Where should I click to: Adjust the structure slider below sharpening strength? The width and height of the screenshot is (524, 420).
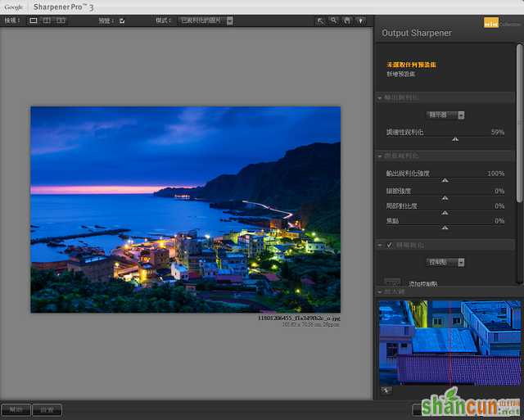click(x=445, y=198)
